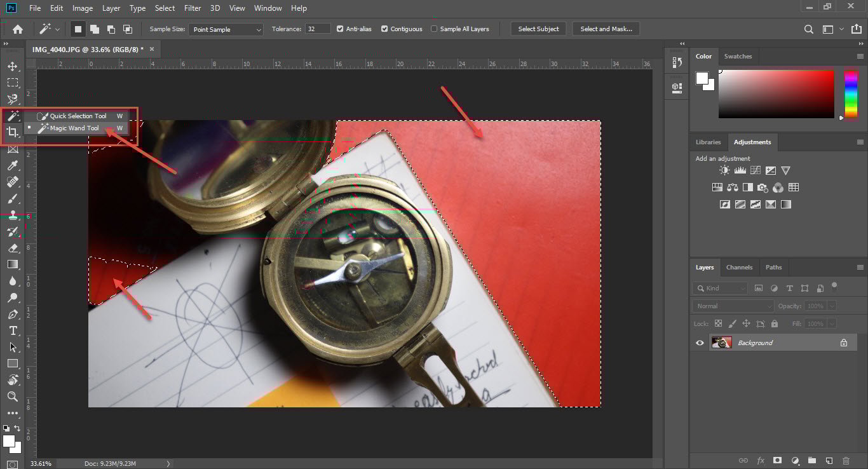Image resolution: width=868 pixels, height=469 pixels.
Task: Switch to the Channels tab
Action: click(740, 267)
